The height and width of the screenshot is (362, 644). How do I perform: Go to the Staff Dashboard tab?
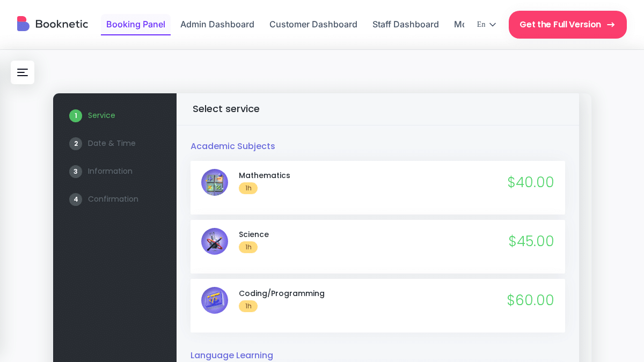(x=406, y=24)
